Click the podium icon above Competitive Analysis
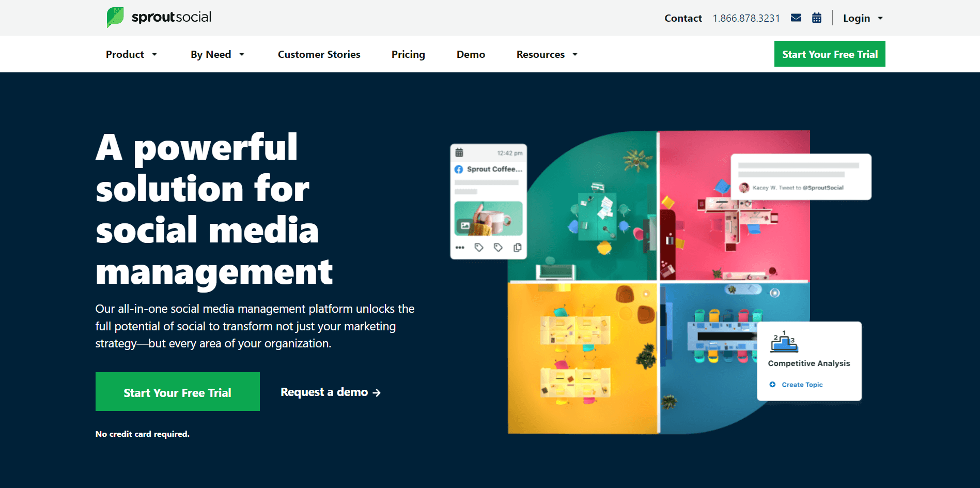Viewport: 980px width, 488px height. coord(784,342)
